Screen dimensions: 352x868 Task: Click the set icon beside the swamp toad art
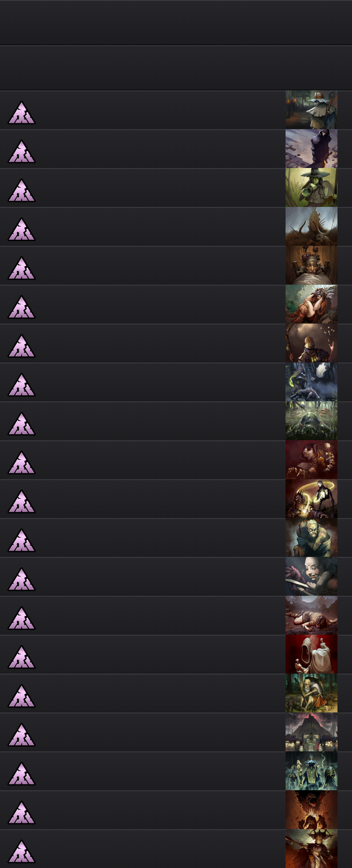(x=21, y=424)
